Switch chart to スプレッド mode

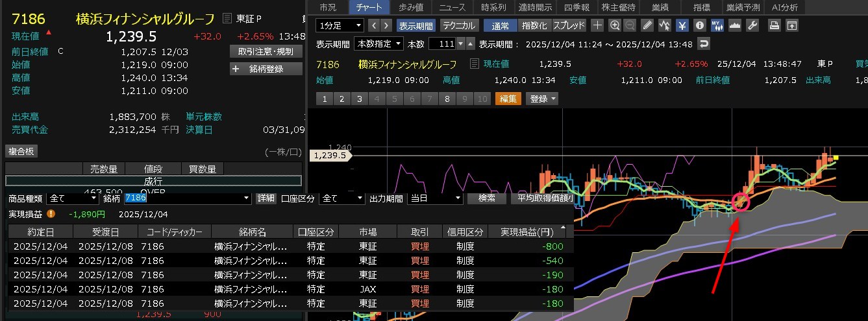[x=569, y=25]
